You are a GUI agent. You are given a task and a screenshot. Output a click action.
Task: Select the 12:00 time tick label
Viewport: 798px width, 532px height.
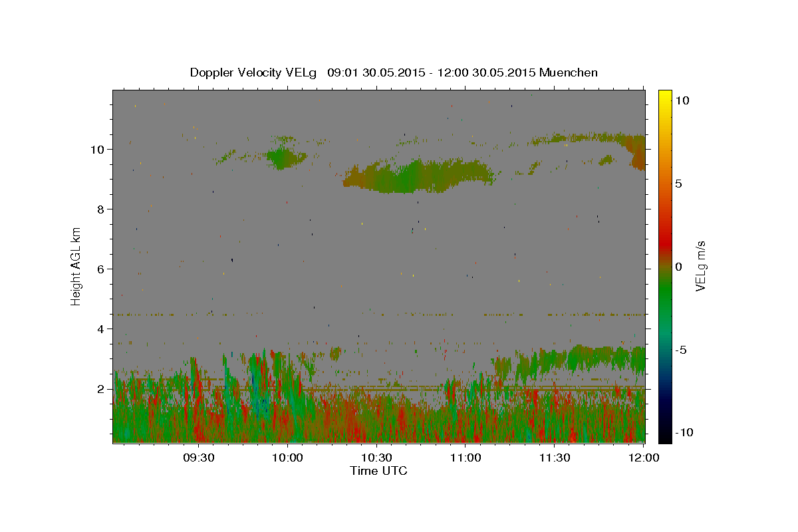(644, 458)
